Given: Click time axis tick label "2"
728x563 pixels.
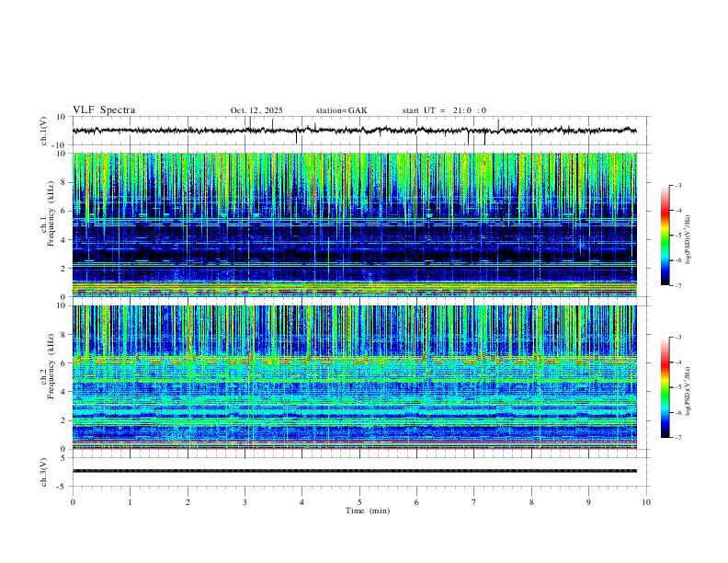Looking at the screenshot, I should [x=188, y=502].
